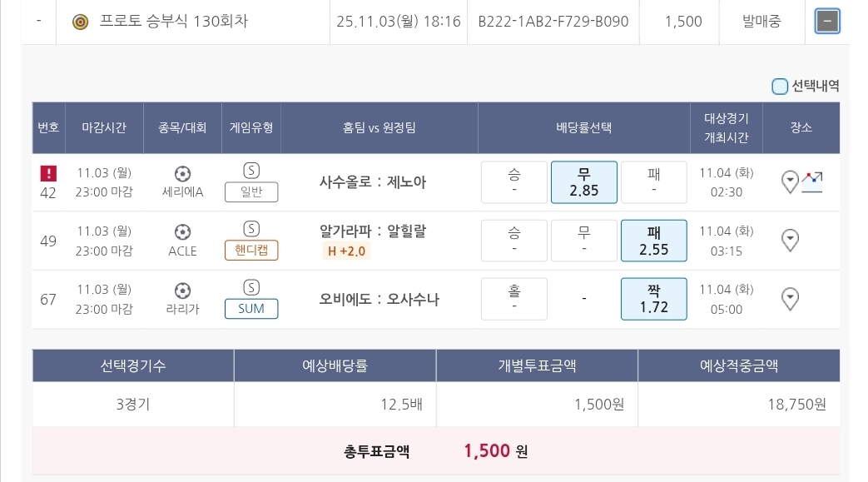Viewport: 868px width, 482px height.
Task: Expand venue pin for 오비에도 vs 오사수나
Action: pos(791,298)
